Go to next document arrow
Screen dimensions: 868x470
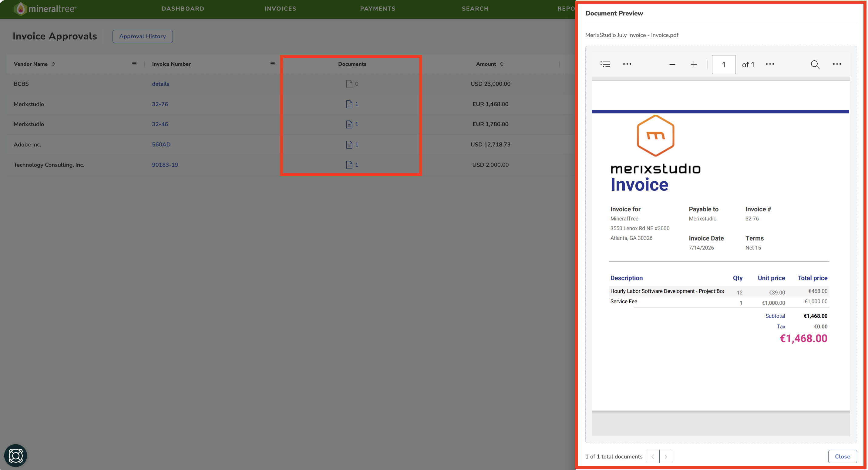[666, 457]
